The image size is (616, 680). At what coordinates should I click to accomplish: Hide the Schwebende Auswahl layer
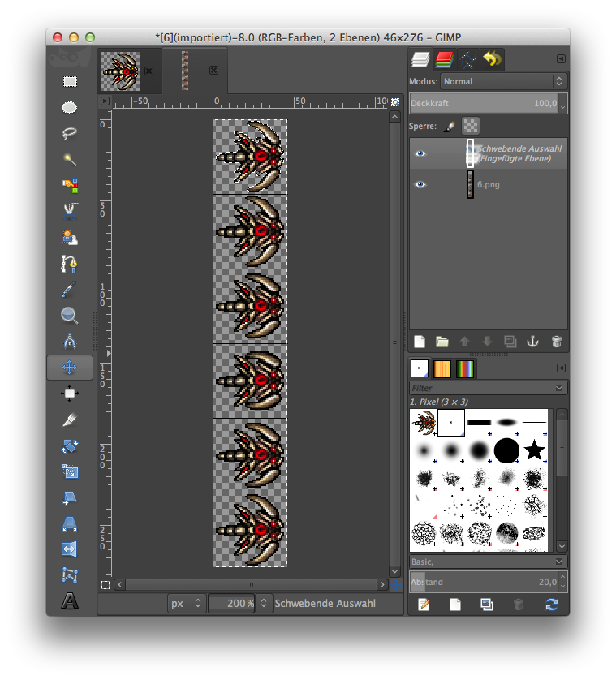(x=420, y=153)
